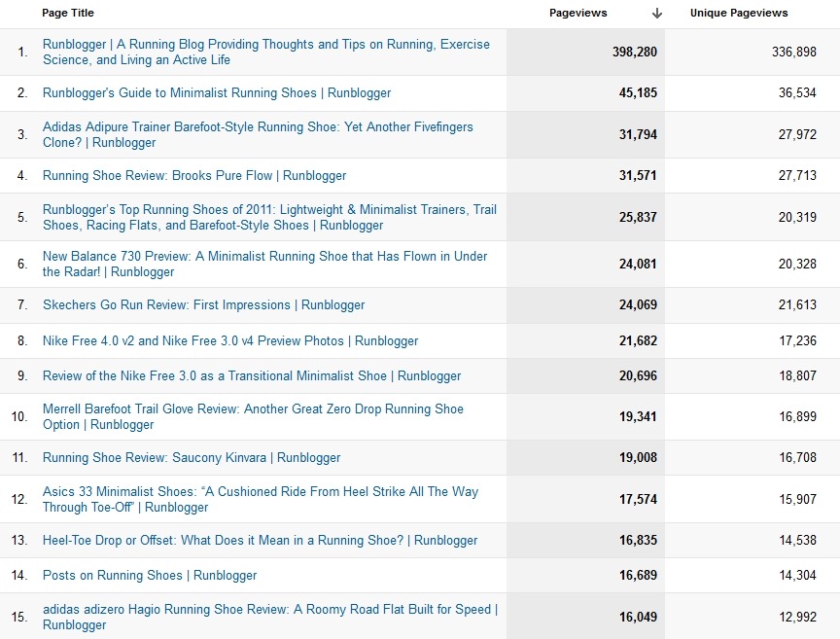Select the unique pageviews value 336,898
The image size is (840, 639).
pyautogui.click(x=794, y=52)
